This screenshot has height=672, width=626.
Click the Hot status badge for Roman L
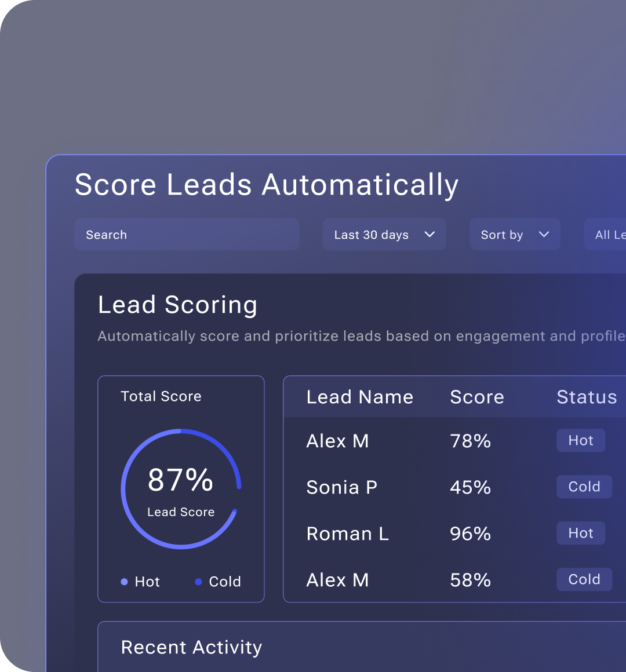[x=581, y=533]
